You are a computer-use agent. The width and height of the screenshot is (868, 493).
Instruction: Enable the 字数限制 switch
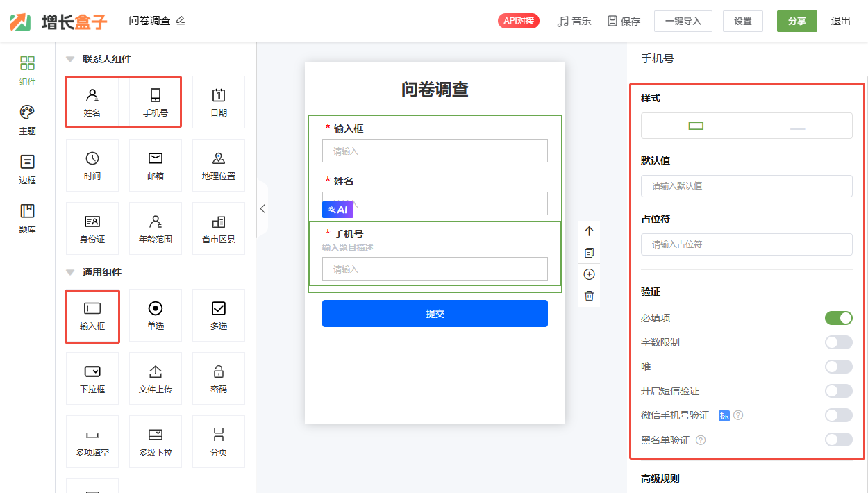pos(839,342)
